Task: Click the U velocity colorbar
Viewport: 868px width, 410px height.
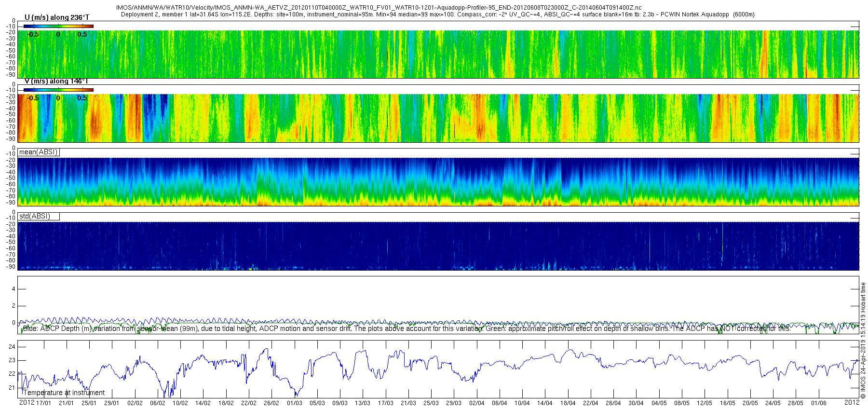Action: [58, 26]
